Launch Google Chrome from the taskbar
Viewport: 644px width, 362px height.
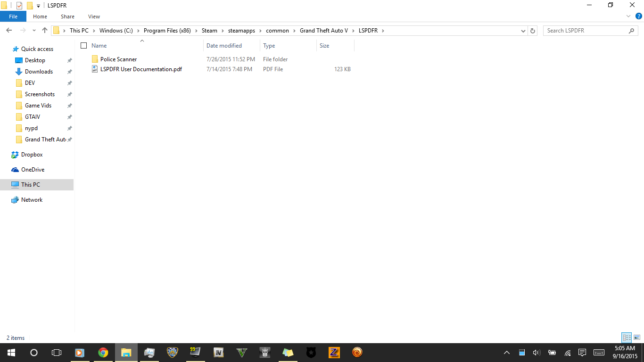coord(103,353)
